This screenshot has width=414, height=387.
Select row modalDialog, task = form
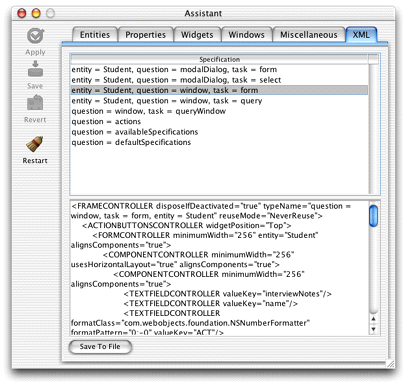[219, 70]
